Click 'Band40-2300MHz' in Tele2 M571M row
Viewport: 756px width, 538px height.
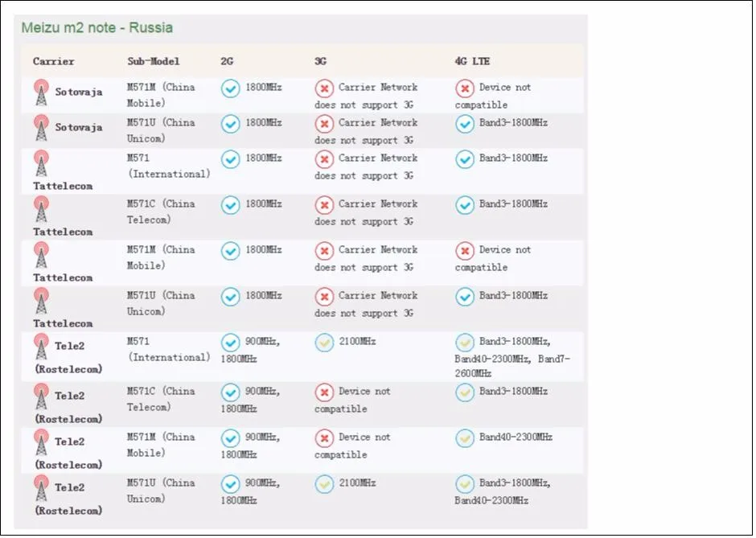(x=516, y=437)
